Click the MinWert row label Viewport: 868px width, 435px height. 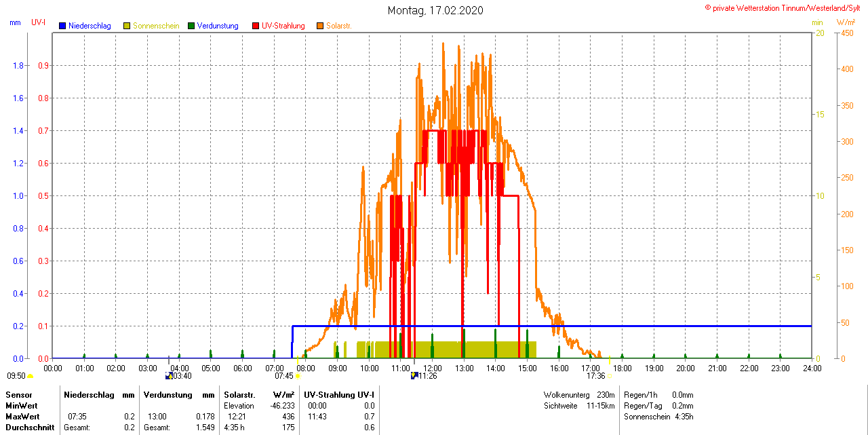[22, 405]
